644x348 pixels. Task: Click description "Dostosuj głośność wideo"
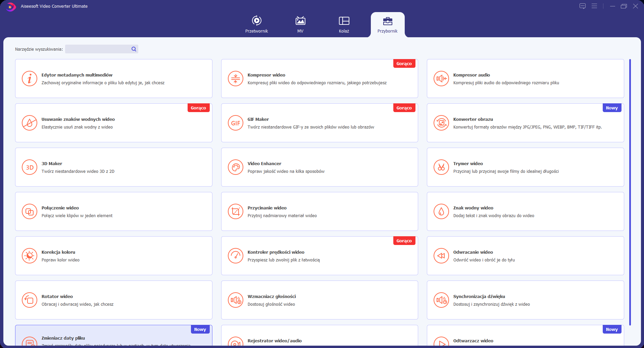[x=271, y=304]
